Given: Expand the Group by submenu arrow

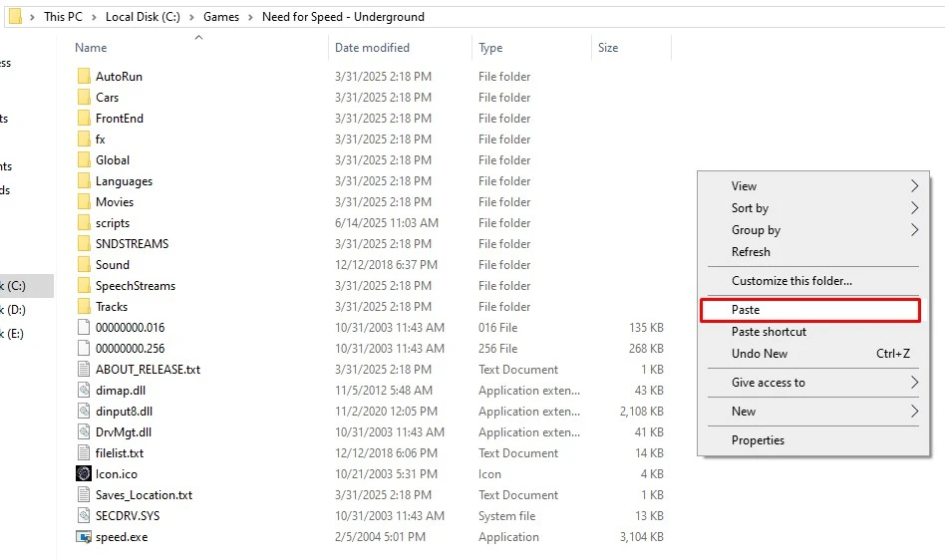Looking at the screenshot, I should pyautogui.click(x=914, y=230).
